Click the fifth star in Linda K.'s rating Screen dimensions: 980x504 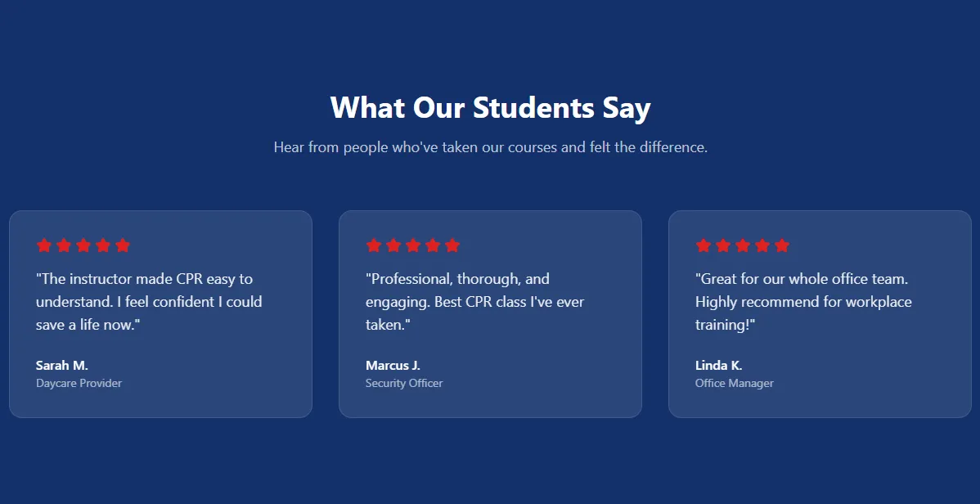(782, 245)
